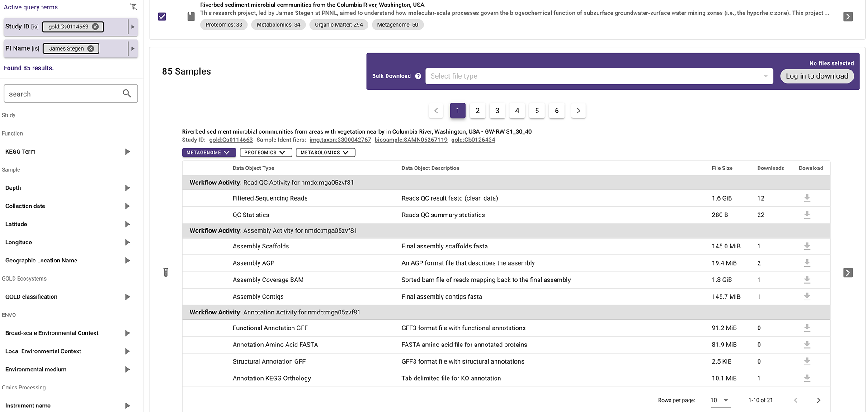The height and width of the screenshot is (412, 868).
Task: Select samples page 1
Action: click(458, 111)
